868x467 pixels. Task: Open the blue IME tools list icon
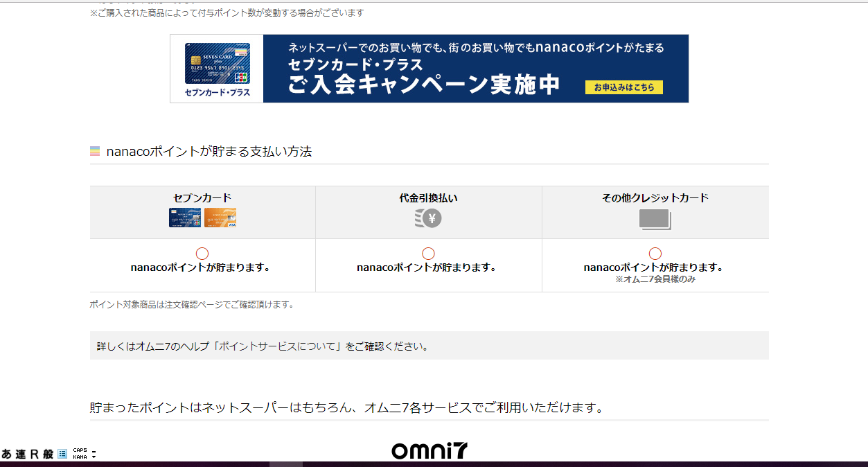(x=62, y=454)
